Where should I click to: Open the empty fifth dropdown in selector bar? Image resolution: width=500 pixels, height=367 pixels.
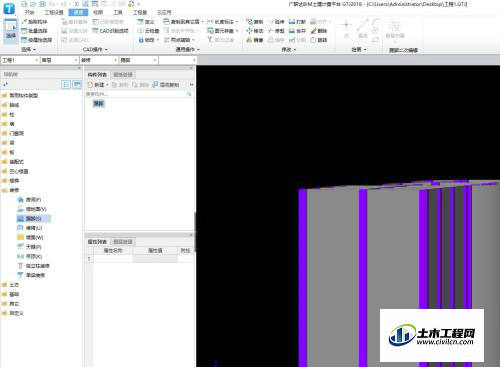coord(178,60)
